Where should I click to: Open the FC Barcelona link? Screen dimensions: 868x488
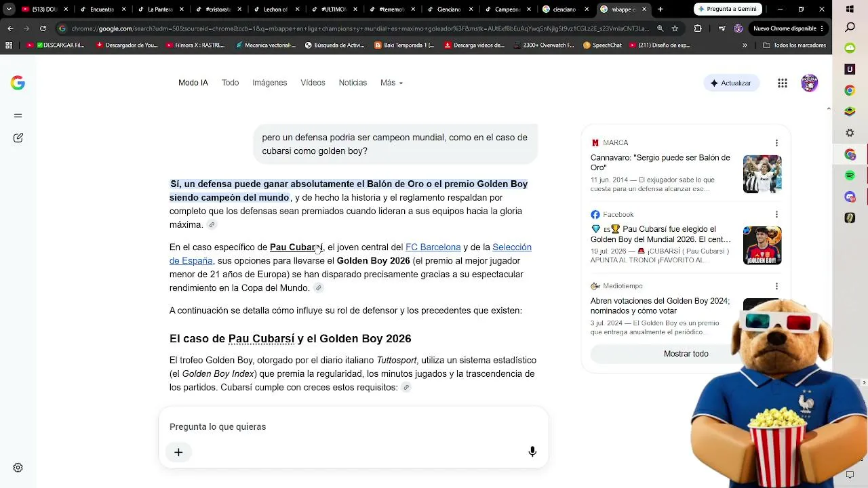(433, 247)
